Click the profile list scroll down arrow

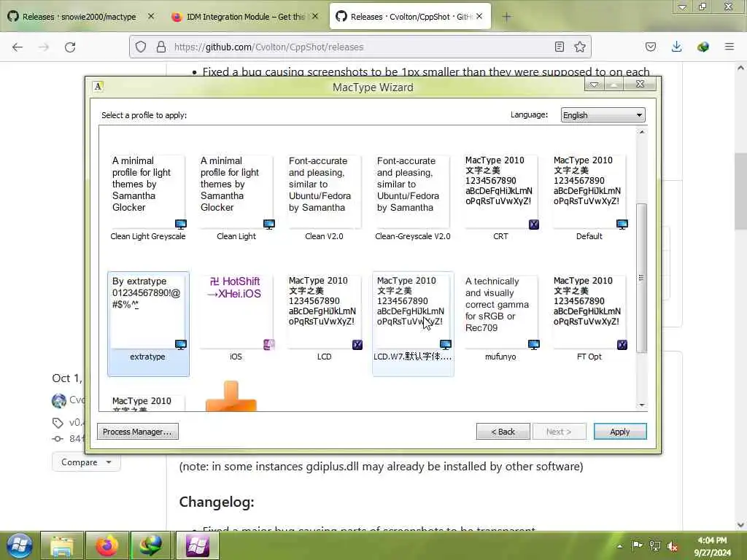(x=642, y=405)
